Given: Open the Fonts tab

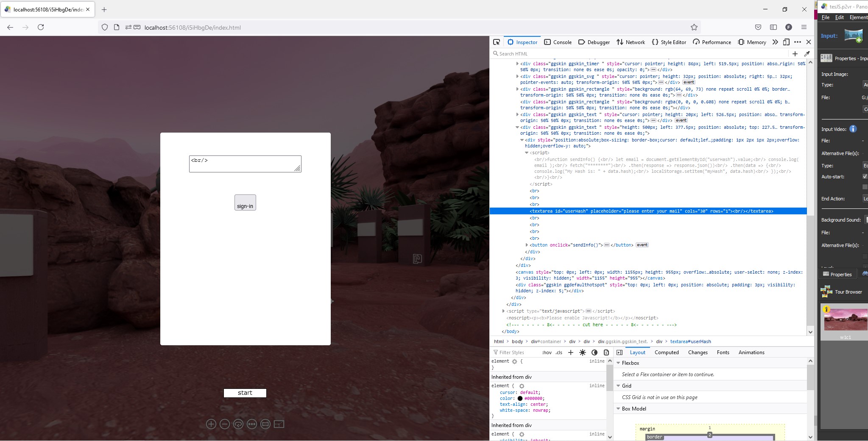Looking at the screenshot, I should (723, 352).
